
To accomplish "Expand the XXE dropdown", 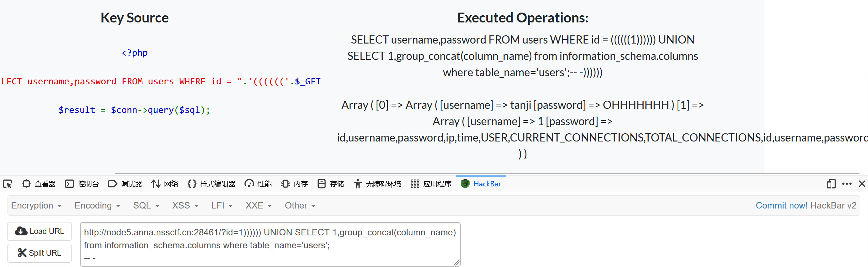I will click(259, 205).
